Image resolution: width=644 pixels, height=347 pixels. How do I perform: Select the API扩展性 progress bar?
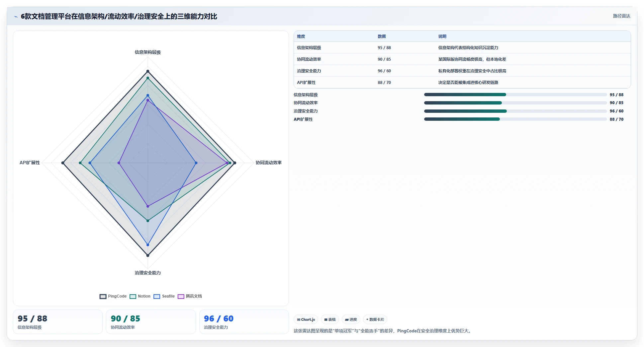click(x=515, y=119)
